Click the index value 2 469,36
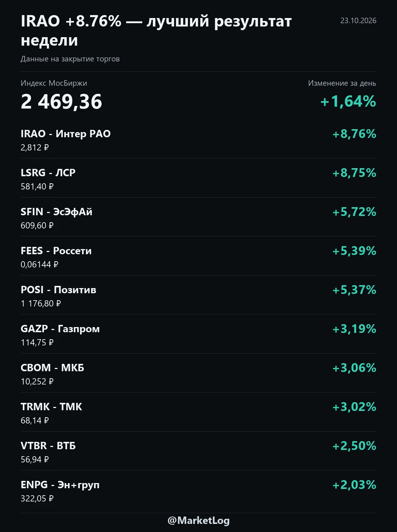The image size is (397, 532). 61,102
